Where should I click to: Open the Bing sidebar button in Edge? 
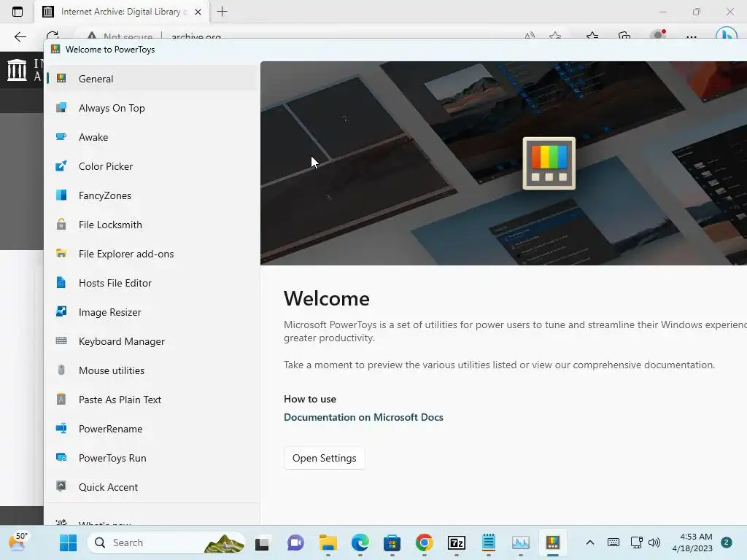726,35
